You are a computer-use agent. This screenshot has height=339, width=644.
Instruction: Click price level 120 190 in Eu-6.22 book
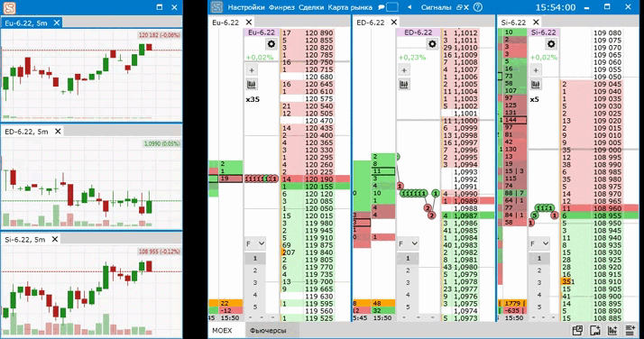click(319, 179)
